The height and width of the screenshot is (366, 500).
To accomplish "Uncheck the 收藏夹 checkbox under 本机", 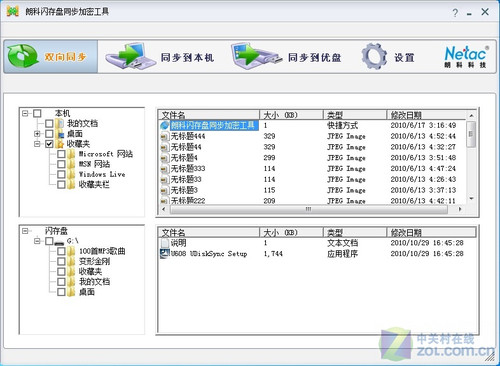I will [x=49, y=144].
